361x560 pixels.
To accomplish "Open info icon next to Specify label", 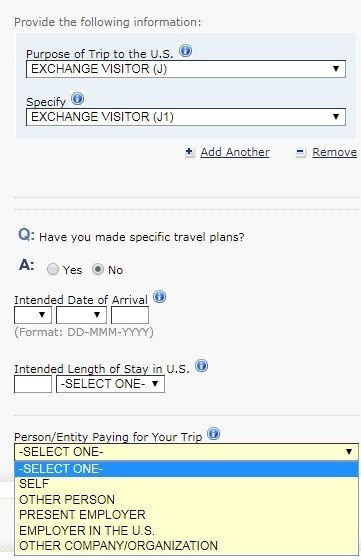I will click(x=77, y=99).
